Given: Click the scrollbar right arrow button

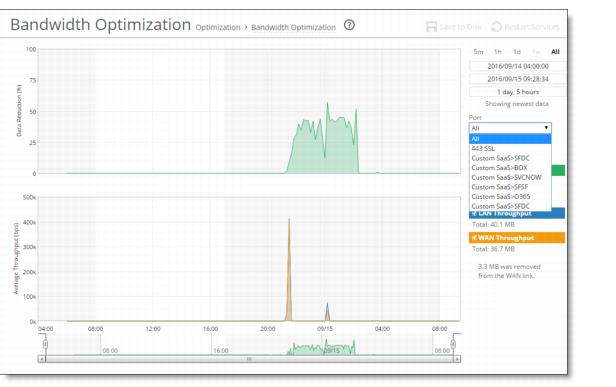Looking at the screenshot, I should click(x=457, y=359).
